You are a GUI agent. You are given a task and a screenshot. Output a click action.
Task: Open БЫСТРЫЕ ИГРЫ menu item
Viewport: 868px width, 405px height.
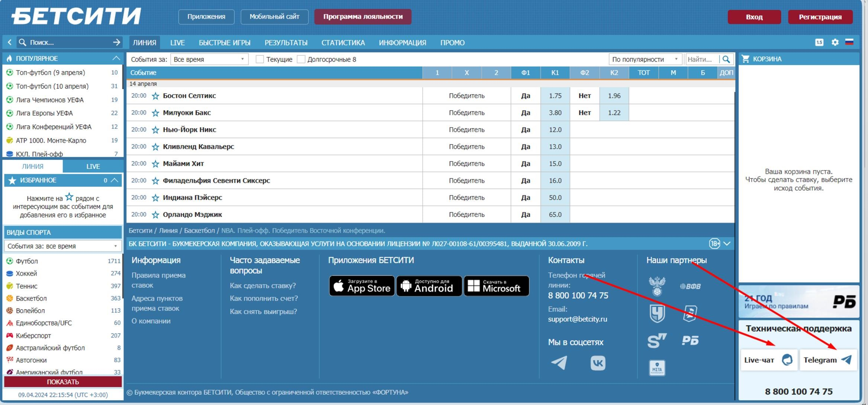click(x=225, y=43)
